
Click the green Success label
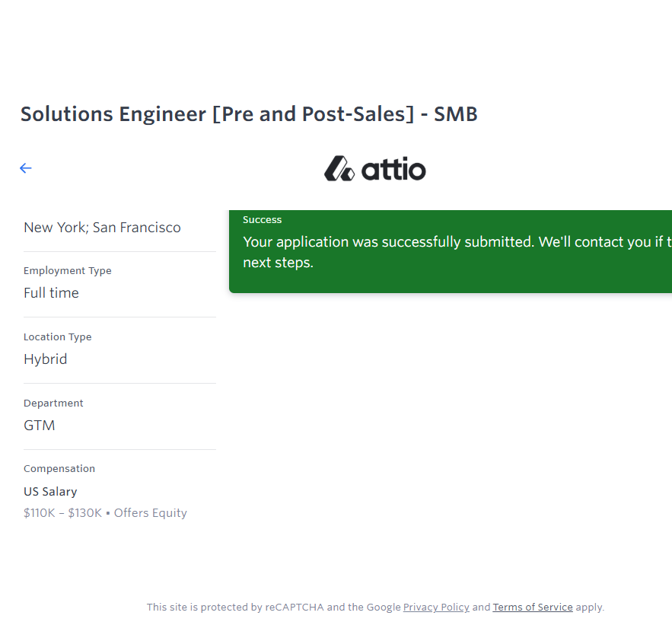tap(262, 220)
